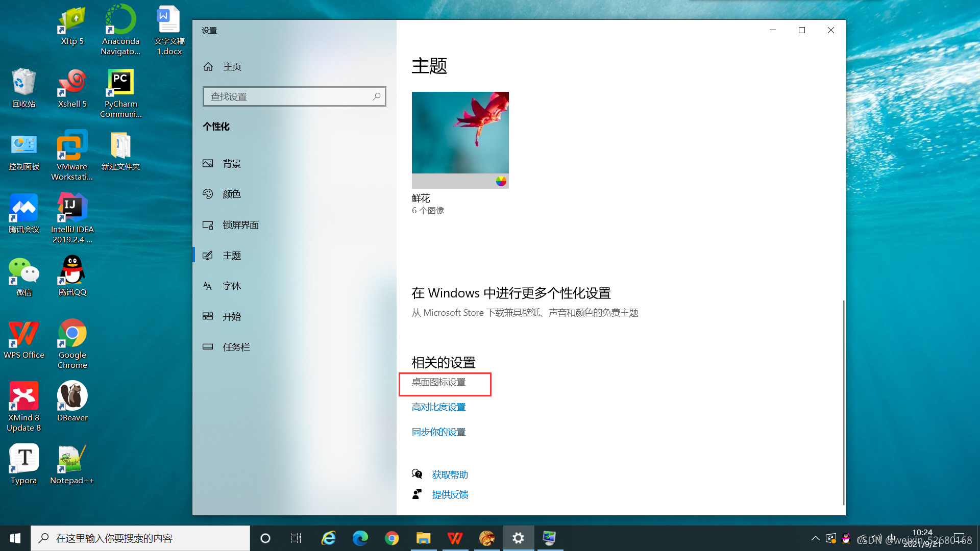The width and height of the screenshot is (980, 551).
Task: Click the color wheel on theme thumbnail
Action: coord(501,181)
